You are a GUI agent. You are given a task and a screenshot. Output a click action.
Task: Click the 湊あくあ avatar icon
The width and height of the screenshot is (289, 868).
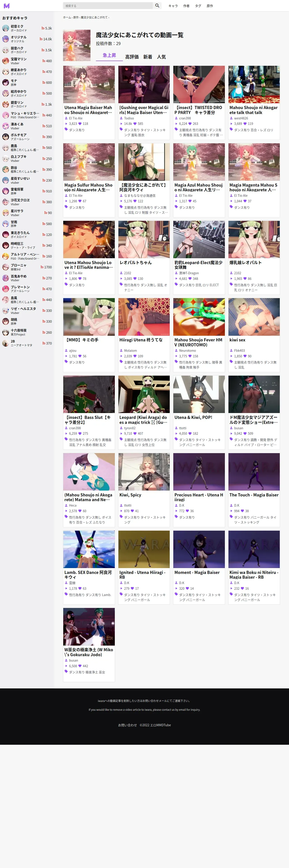click(6, 126)
